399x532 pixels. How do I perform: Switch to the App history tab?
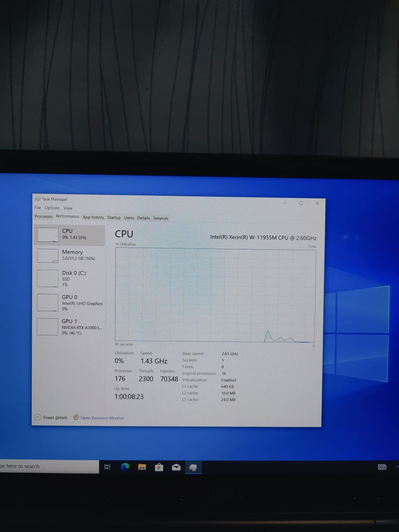click(93, 217)
